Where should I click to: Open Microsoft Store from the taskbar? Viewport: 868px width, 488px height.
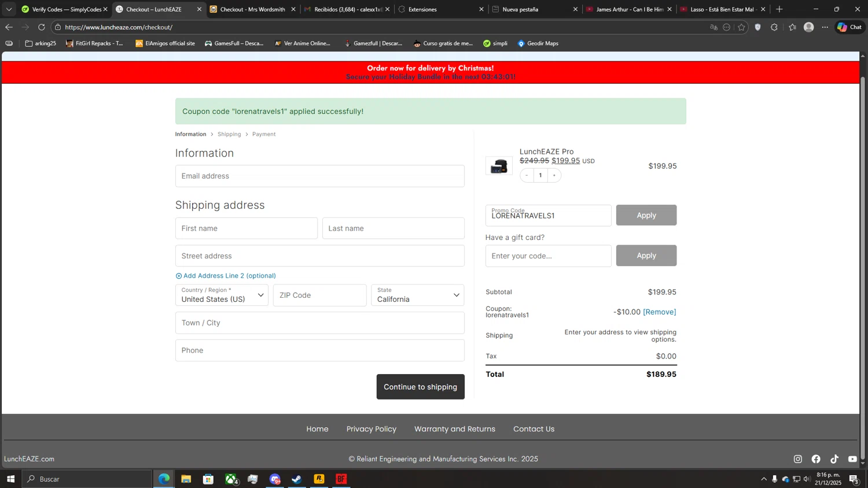tap(208, 479)
